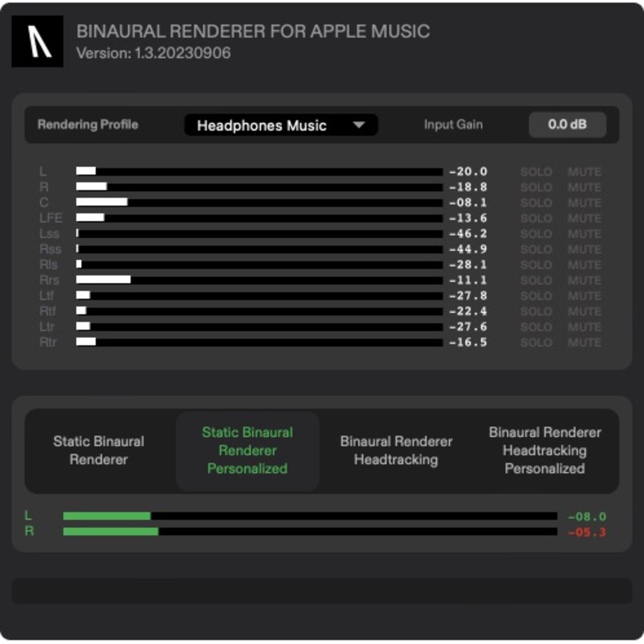The image size is (644, 644).
Task: Mute the L channel
Action: [584, 172]
